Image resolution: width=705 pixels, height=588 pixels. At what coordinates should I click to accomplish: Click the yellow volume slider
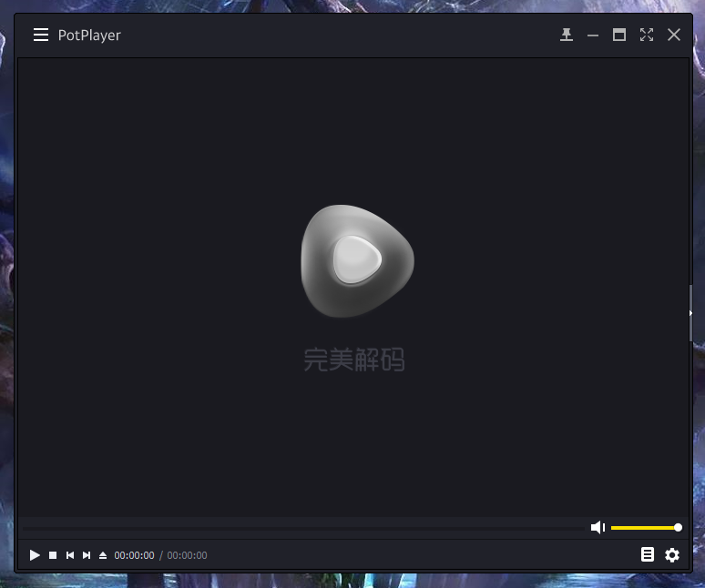point(645,527)
